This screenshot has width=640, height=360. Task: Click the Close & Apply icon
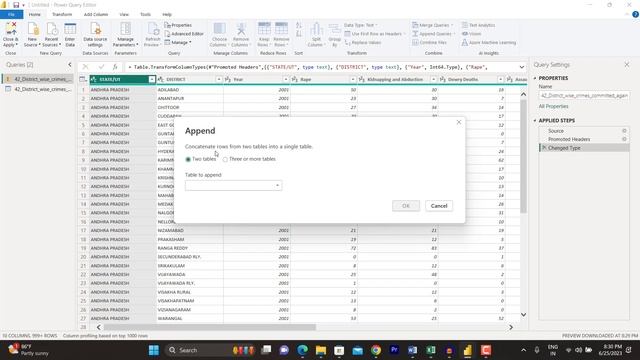click(x=10, y=34)
